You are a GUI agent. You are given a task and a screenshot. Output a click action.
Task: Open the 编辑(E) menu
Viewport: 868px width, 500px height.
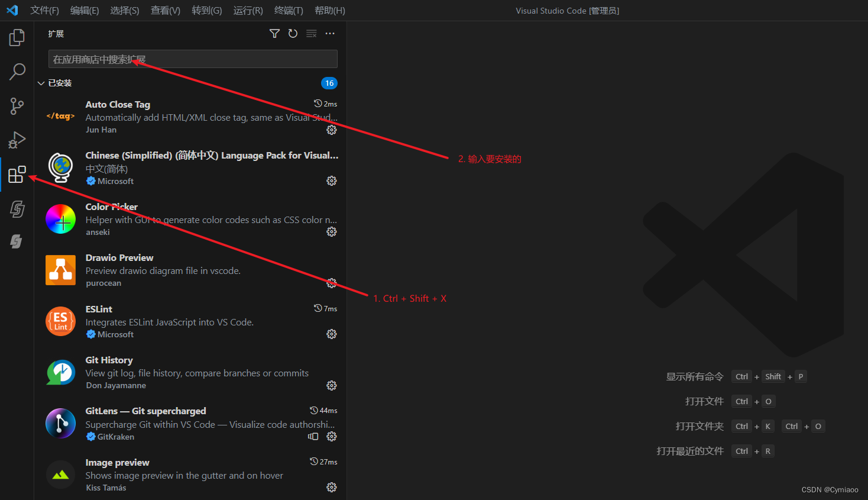point(85,11)
